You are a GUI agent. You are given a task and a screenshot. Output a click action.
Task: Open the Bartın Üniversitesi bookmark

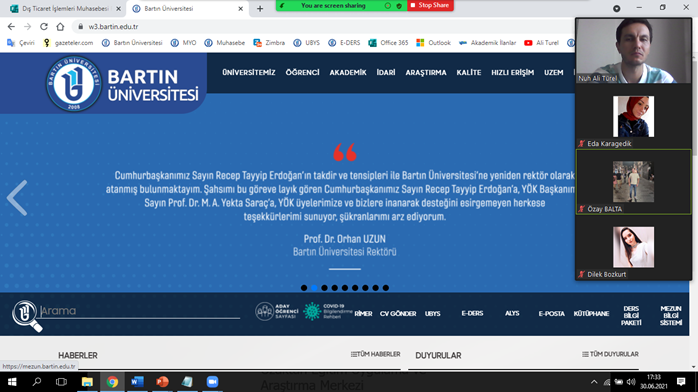(x=132, y=43)
